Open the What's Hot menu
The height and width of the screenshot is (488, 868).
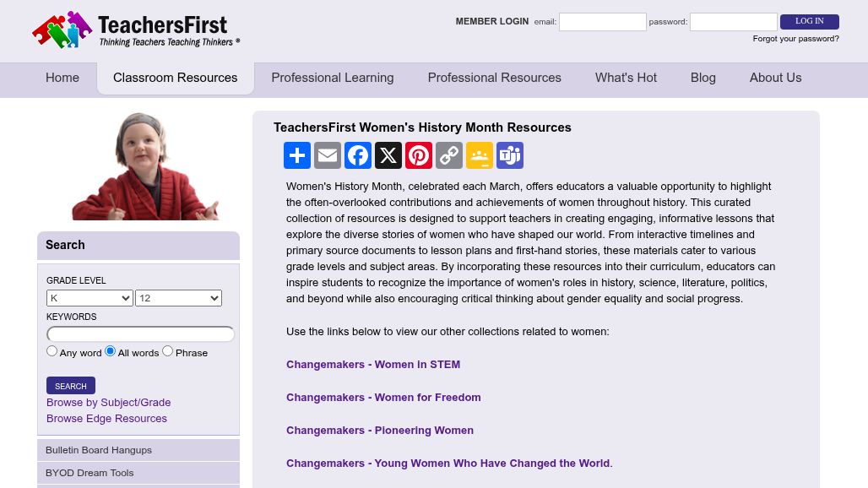click(626, 78)
